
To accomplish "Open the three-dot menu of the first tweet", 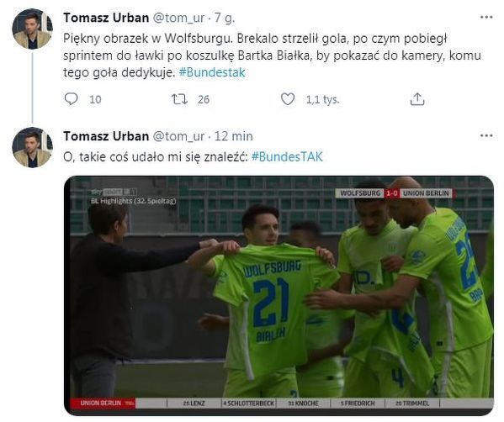I will 486,18.
